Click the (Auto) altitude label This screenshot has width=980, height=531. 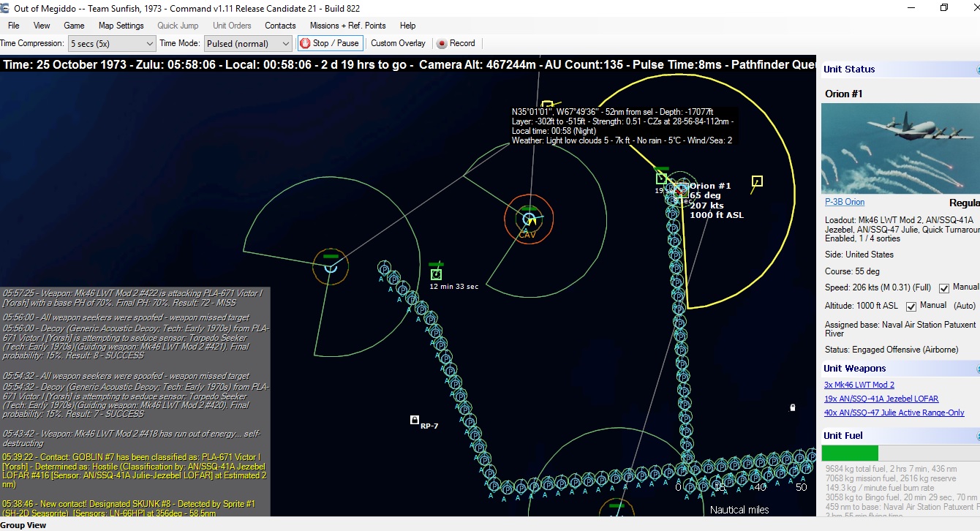[965, 305]
